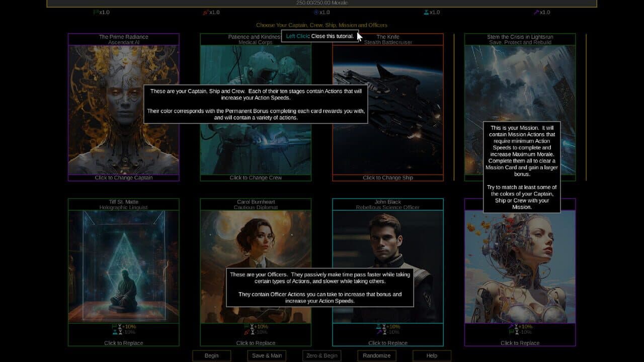Click the blue circle speed multiplier icon
Viewport: 644px width, 362px height.
(x=316, y=12)
